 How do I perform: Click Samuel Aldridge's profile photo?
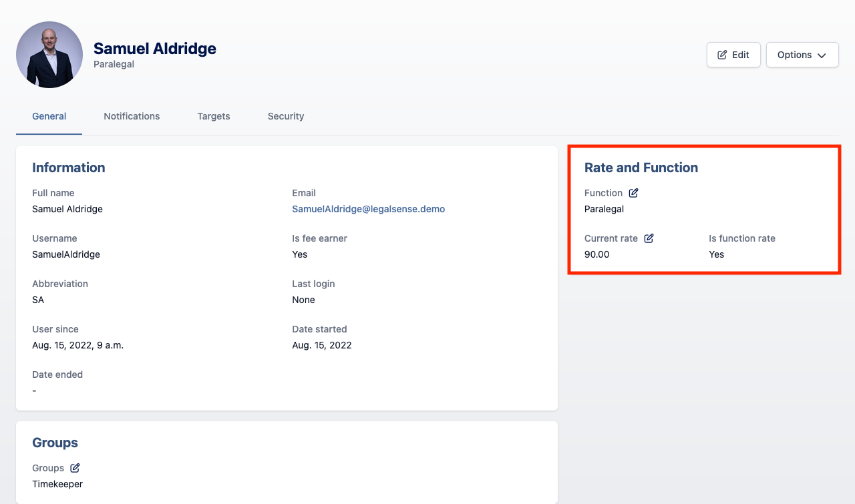[49, 55]
